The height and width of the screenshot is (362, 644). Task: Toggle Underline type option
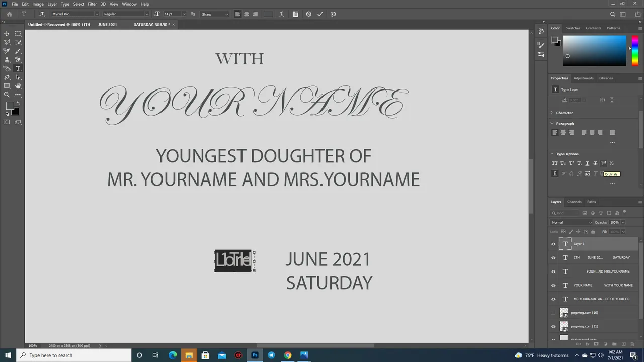tap(587, 163)
